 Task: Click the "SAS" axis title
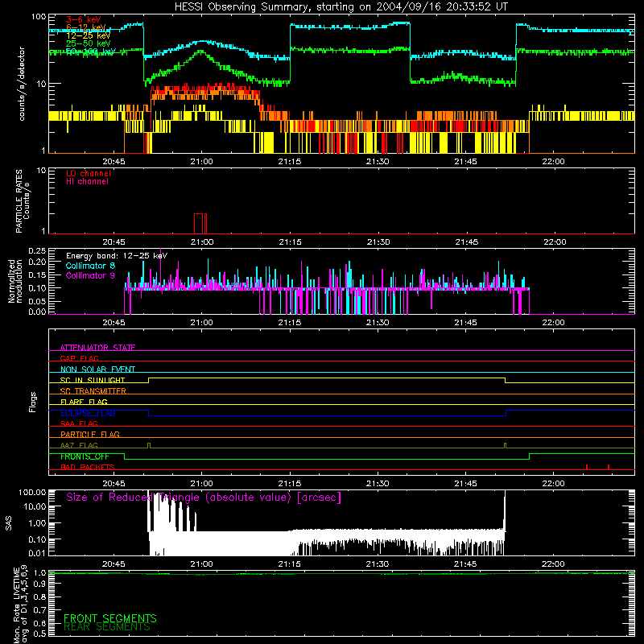click(x=8, y=523)
